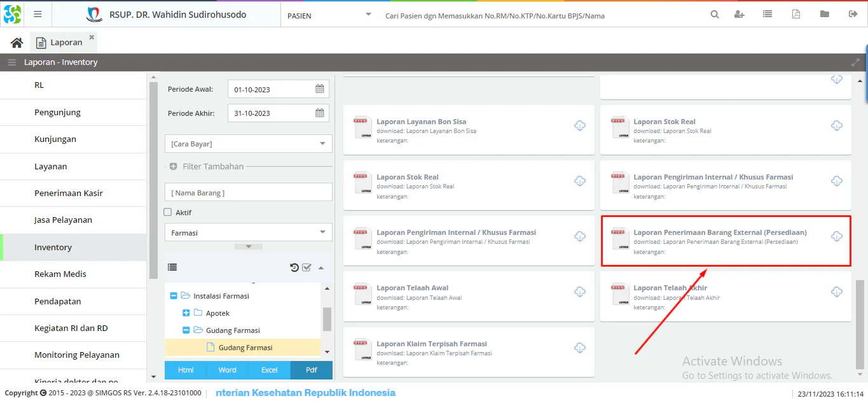Download Laporan Penerimaan Barang External via cloud icon
Viewport: 868px width, 403px height.
click(837, 236)
